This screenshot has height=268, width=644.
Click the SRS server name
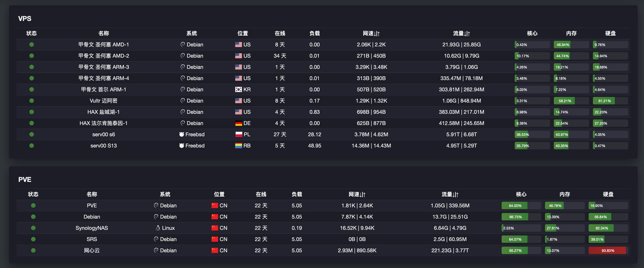(92, 239)
